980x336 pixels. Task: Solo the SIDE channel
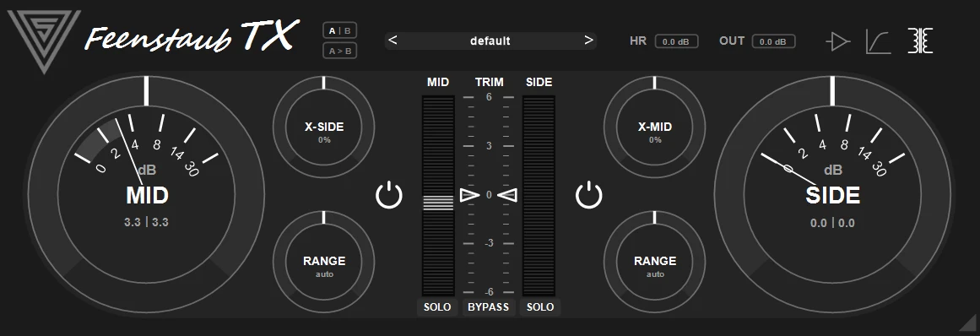(540, 307)
